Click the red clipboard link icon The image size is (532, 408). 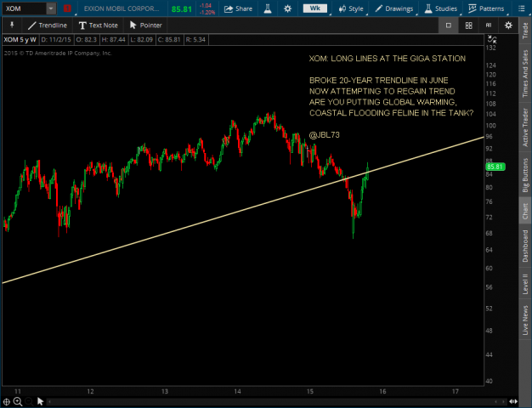(67, 8)
